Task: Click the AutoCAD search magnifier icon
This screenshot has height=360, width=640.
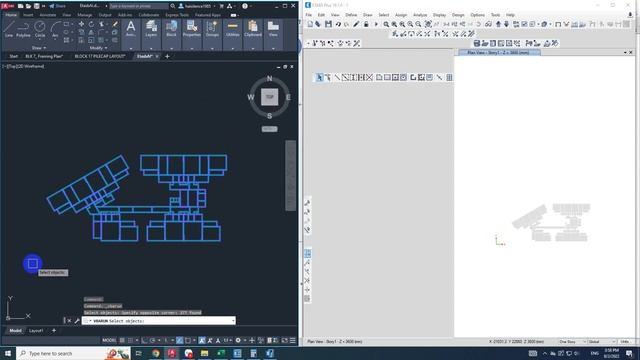Action: pyautogui.click(x=173, y=6)
